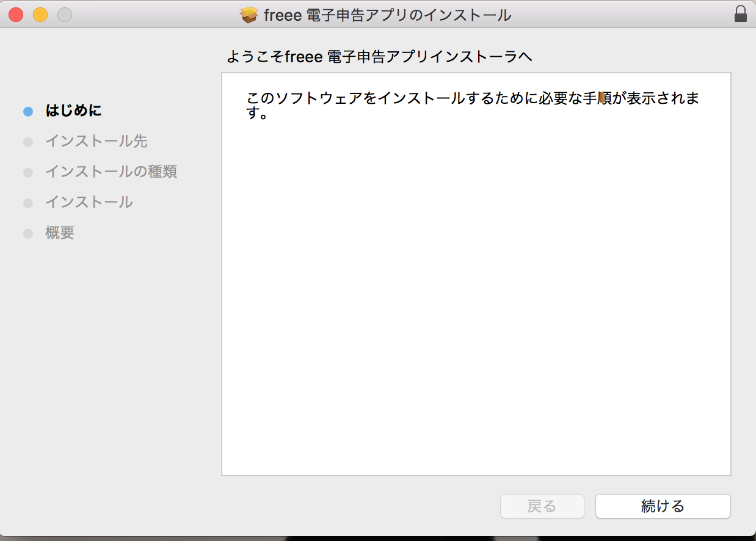
Task: Click the このソフトウェアをインストール description text
Action: [x=473, y=106]
